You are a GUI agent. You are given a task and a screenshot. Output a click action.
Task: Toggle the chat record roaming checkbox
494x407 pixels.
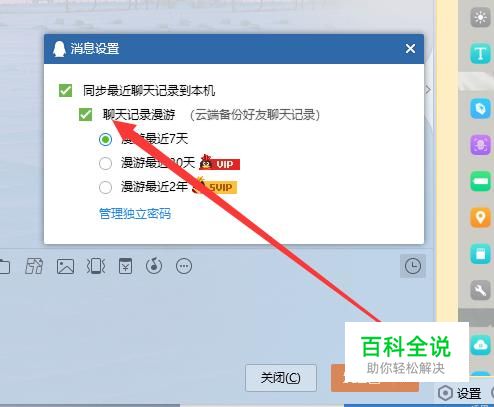click(85, 115)
